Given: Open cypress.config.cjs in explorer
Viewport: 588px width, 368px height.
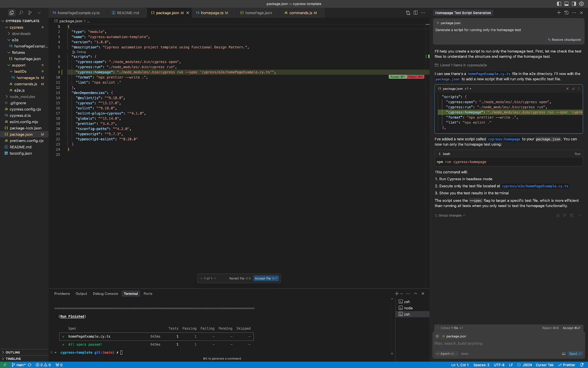Looking at the screenshot, I should pyautogui.click(x=25, y=109).
